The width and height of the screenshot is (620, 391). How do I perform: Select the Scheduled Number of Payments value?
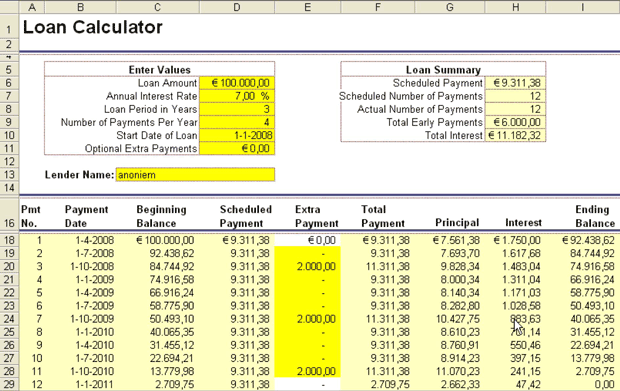click(x=515, y=96)
